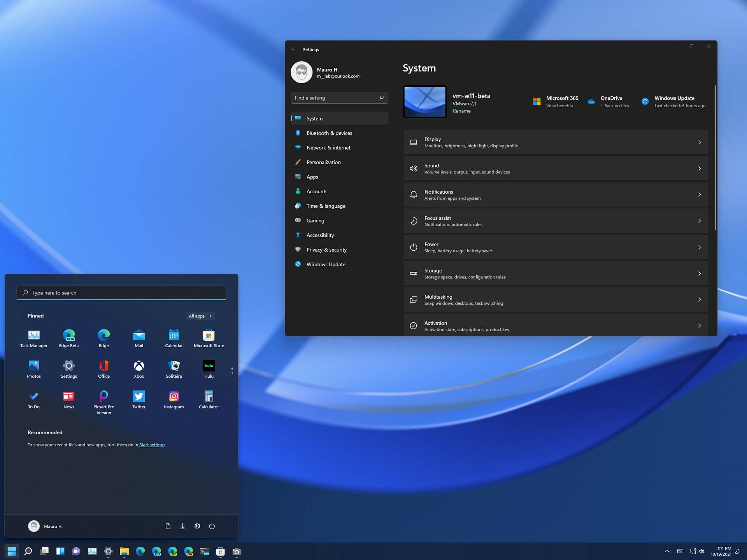Open Windows Update from the sidebar
The width and height of the screenshot is (747, 560).
click(325, 264)
